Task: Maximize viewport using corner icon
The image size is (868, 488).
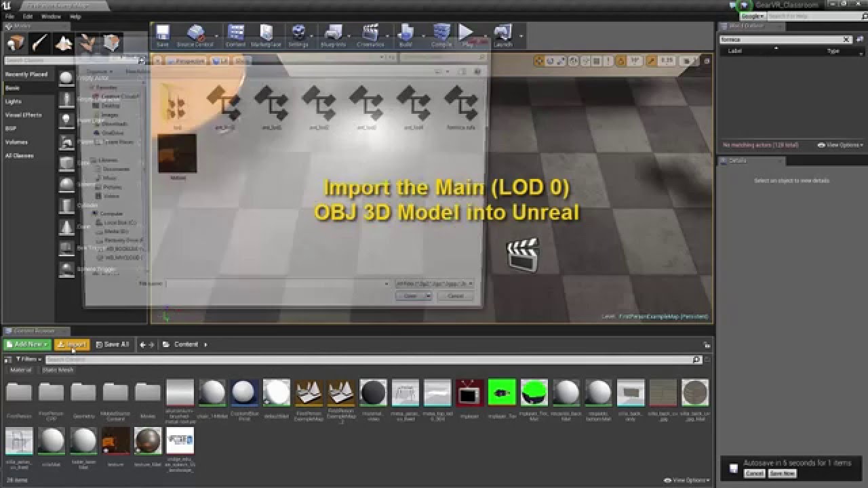Action: [707, 60]
